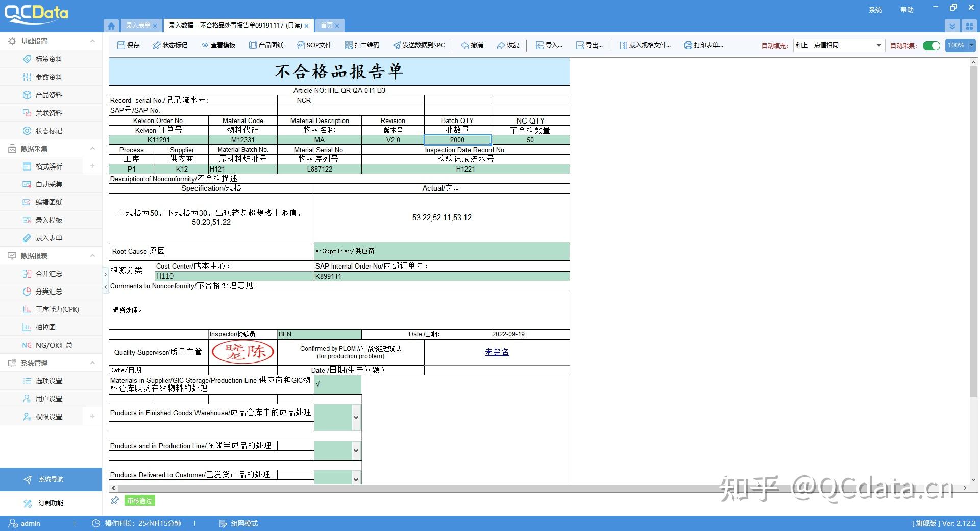Image resolution: width=980 pixels, height=531 pixels.
Task: Open 录入表单 in sidebar
Action: [x=49, y=238]
